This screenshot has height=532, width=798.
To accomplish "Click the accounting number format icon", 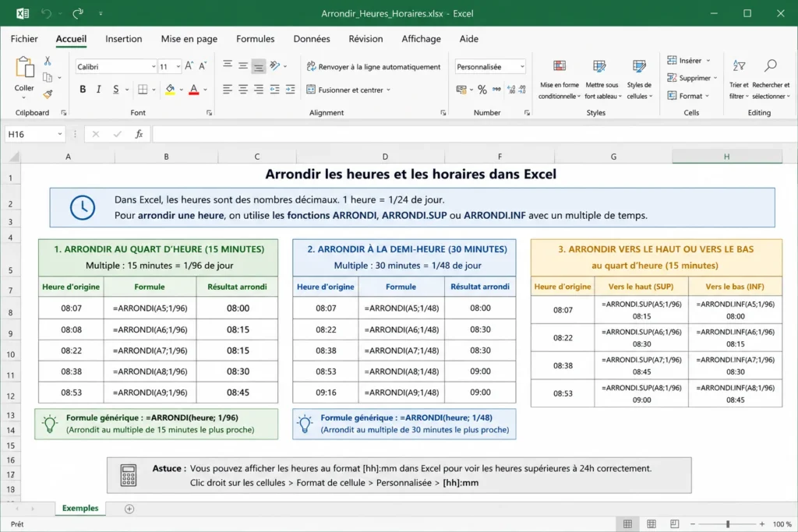I will (x=461, y=90).
